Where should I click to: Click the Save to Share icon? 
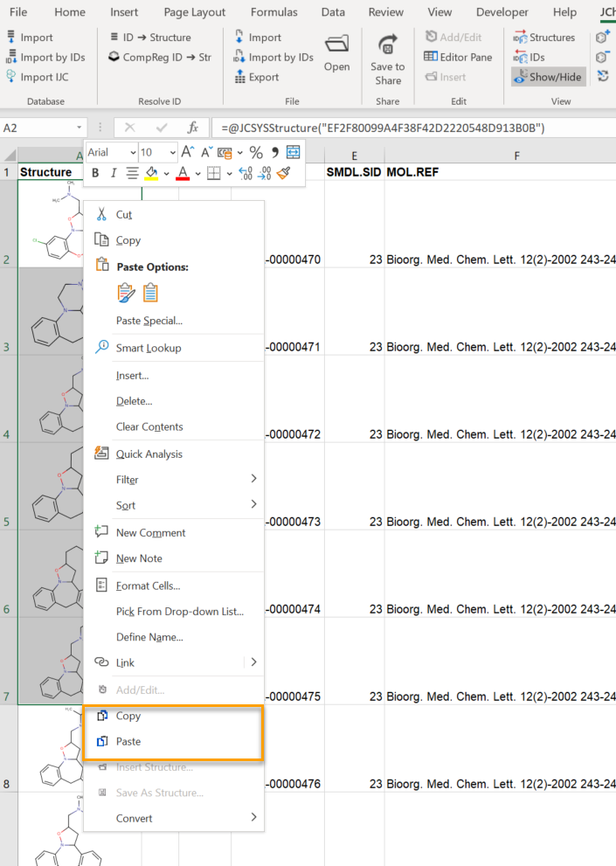coord(387,45)
